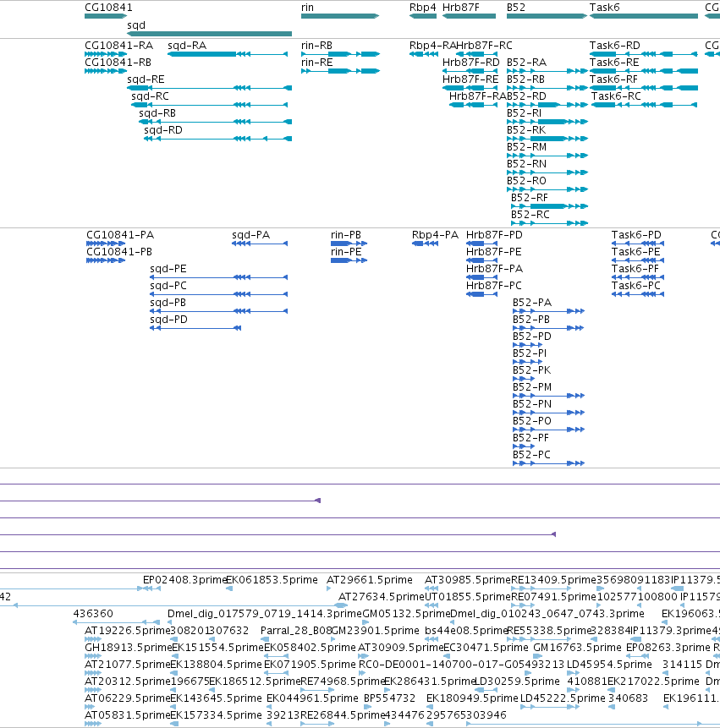Click the B52-RN transcript label

527,163
